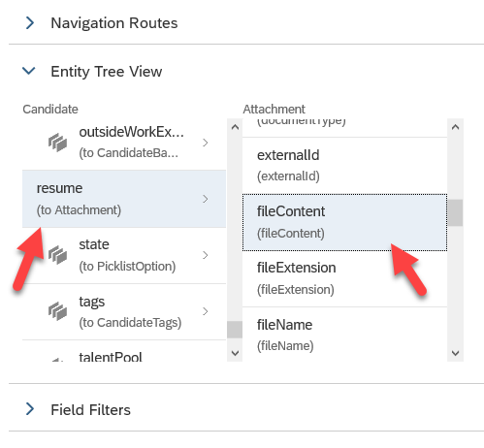Open the tags (to CandidateTags) navigation
Screen dimensions: 484x448
124,311
